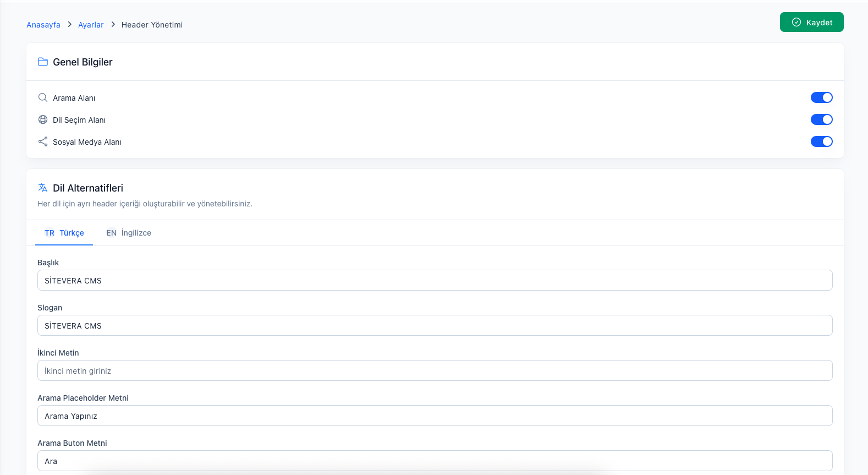The height and width of the screenshot is (475, 868).
Task: Click the Arama Buton Metni field
Action: click(x=435, y=461)
